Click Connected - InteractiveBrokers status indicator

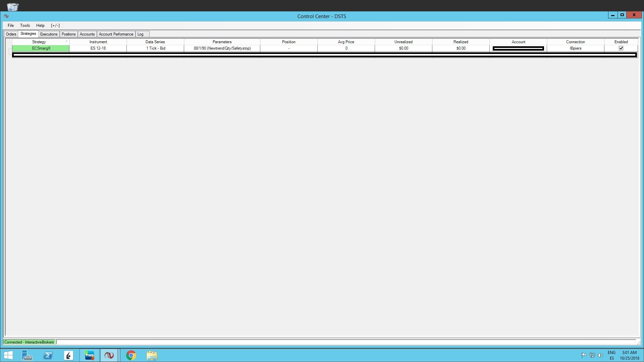pyautogui.click(x=29, y=342)
